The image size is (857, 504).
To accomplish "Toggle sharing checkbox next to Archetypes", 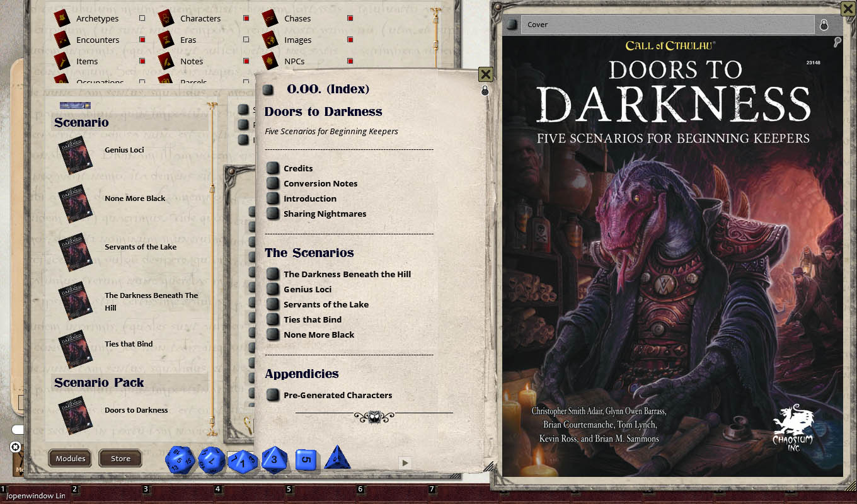I will click(x=143, y=18).
